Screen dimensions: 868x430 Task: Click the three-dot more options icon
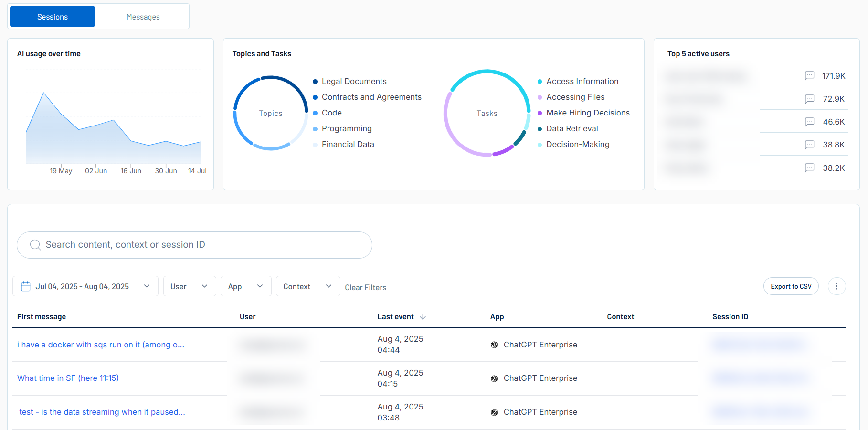click(x=836, y=286)
